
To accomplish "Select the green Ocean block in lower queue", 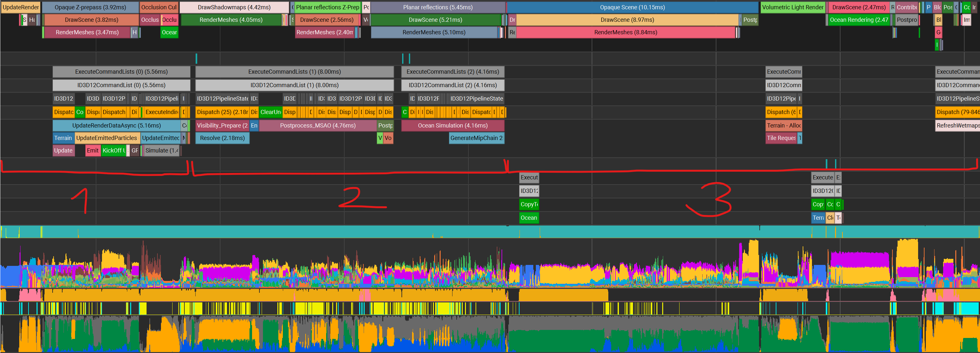I will (529, 218).
